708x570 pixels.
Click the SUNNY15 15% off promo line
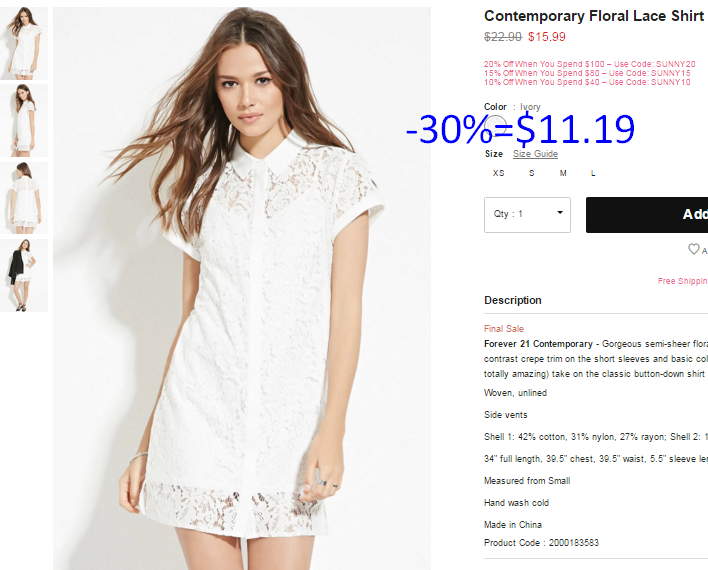click(x=587, y=73)
